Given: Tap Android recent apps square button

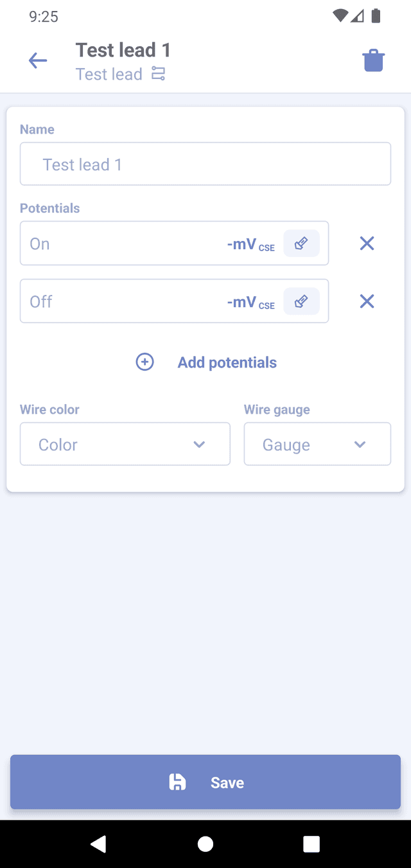Looking at the screenshot, I should (311, 844).
